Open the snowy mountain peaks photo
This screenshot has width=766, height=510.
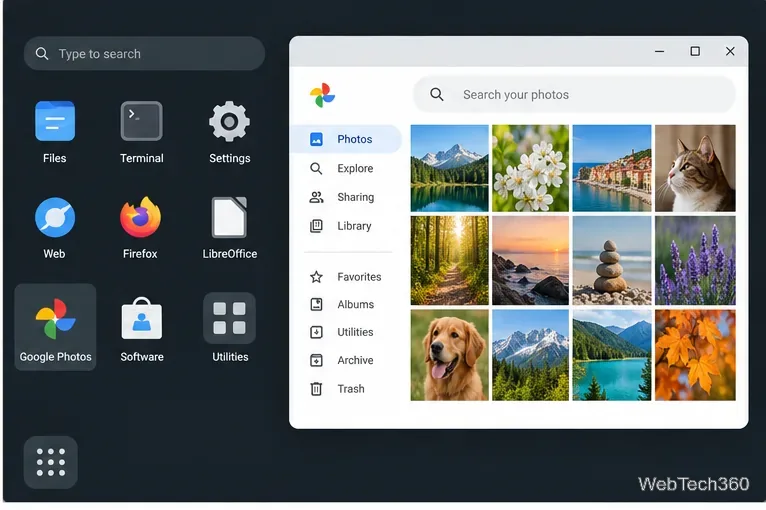(x=531, y=355)
